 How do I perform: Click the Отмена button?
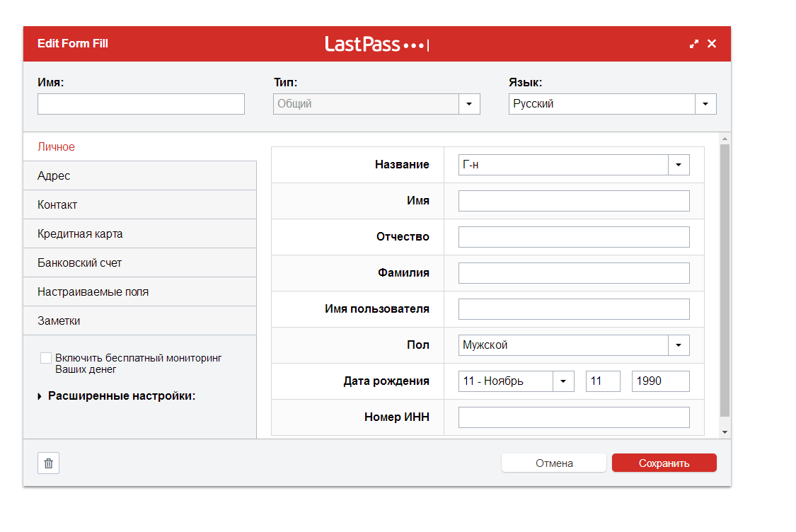pos(554,463)
